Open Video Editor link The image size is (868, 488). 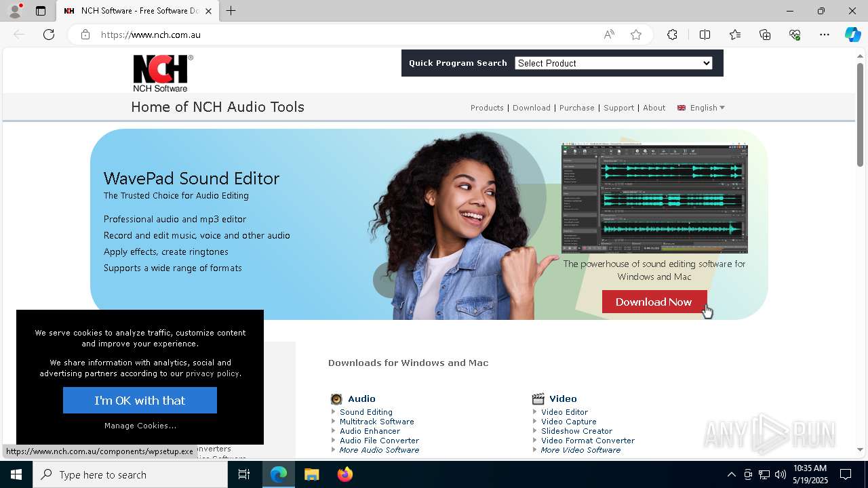[x=565, y=412]
